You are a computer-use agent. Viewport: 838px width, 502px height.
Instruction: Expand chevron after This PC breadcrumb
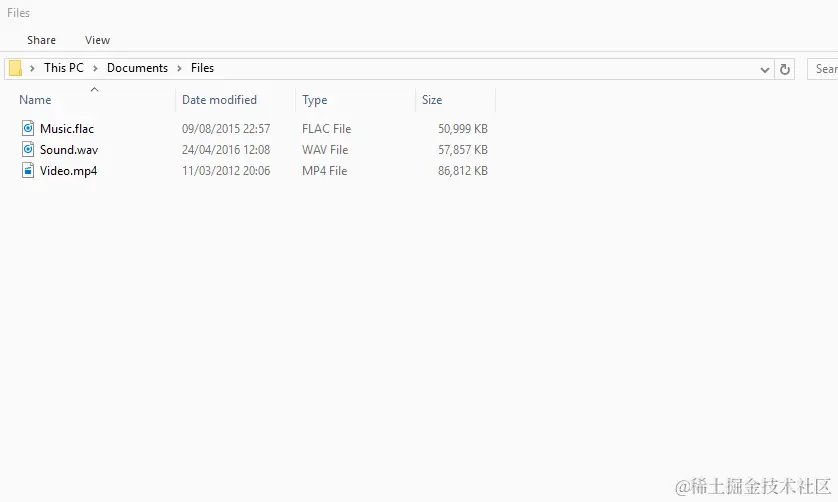[x=95, y=68]
